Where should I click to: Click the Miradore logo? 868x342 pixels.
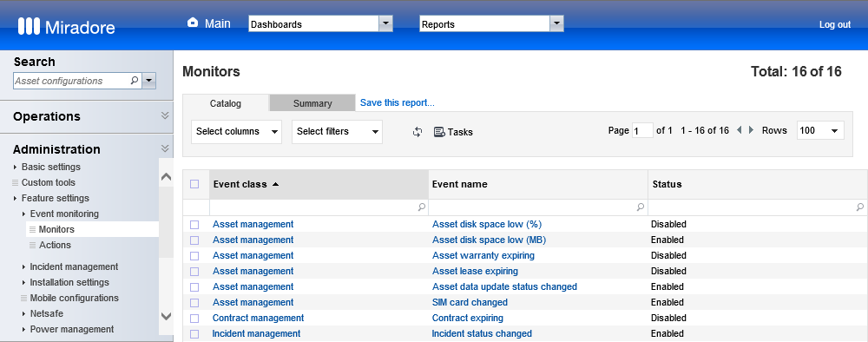point(67,27)
